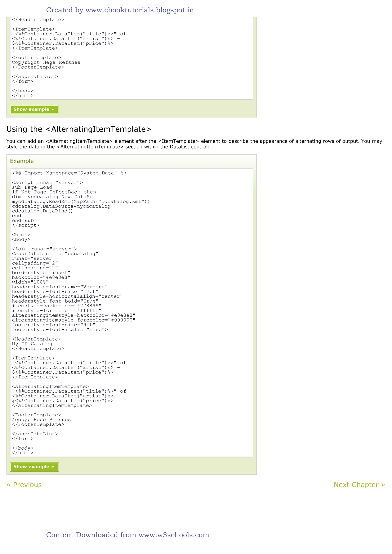Image resolution: width=392 pixels, height=554 pixels.
Task: Open the Previous chapter link
Action: [24, 485]
